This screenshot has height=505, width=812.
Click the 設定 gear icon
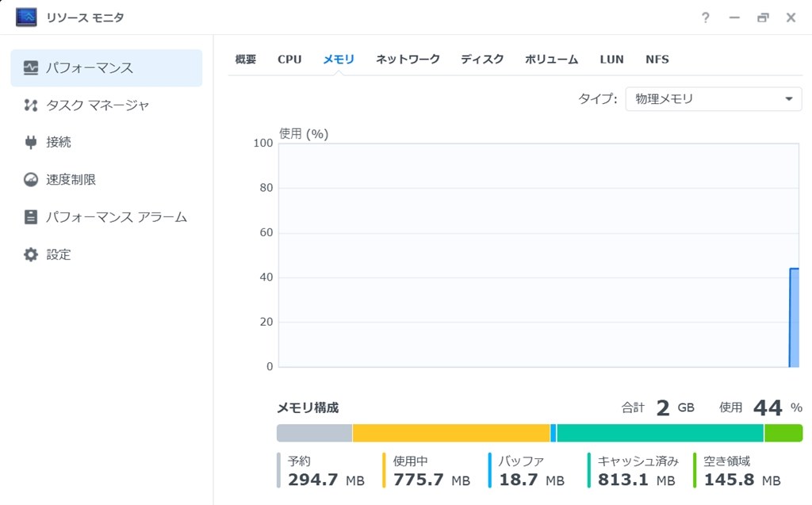coord(31,254)
